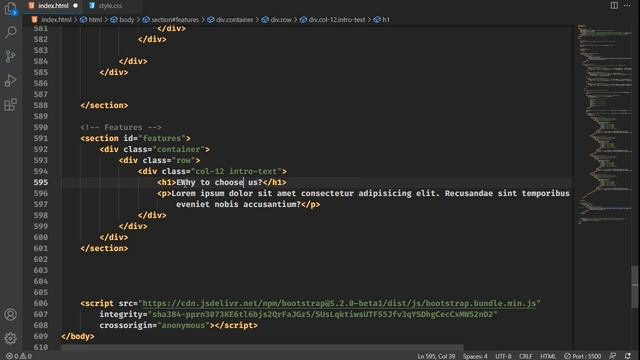Image resolution: width=640 pixels, height=360 pixels.
Task: Click line number 591 in gutter
Action: tap(41, 138)
